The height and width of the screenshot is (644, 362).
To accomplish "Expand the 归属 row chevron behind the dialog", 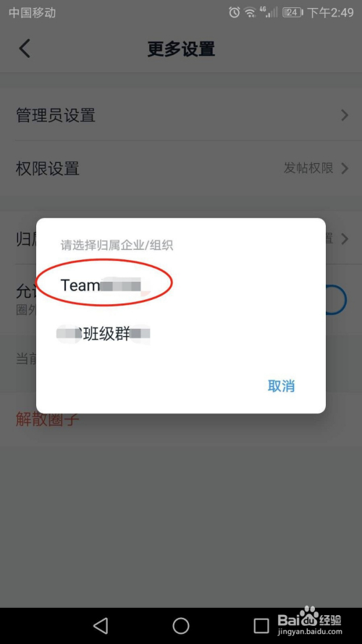I will (x=345, y=238).
